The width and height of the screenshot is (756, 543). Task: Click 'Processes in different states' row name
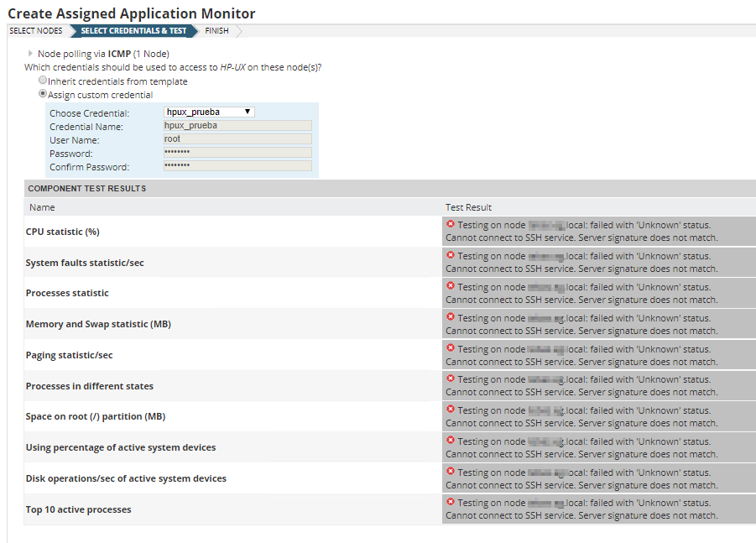click(90, 386)
